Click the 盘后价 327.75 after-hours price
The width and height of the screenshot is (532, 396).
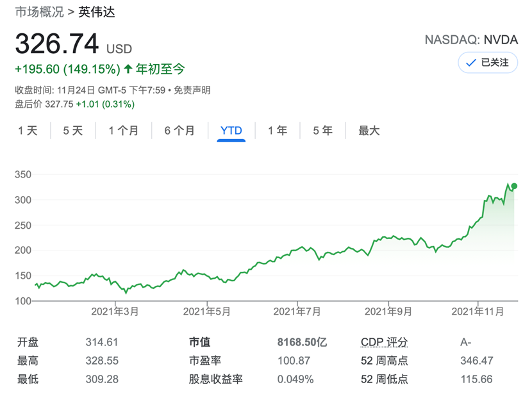point(44,104)
